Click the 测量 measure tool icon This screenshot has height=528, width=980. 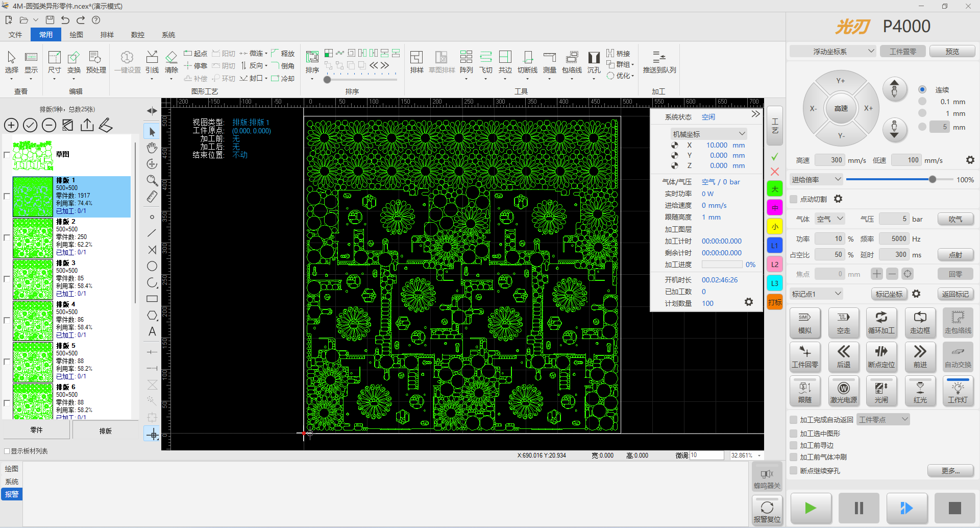pos(549,62)
